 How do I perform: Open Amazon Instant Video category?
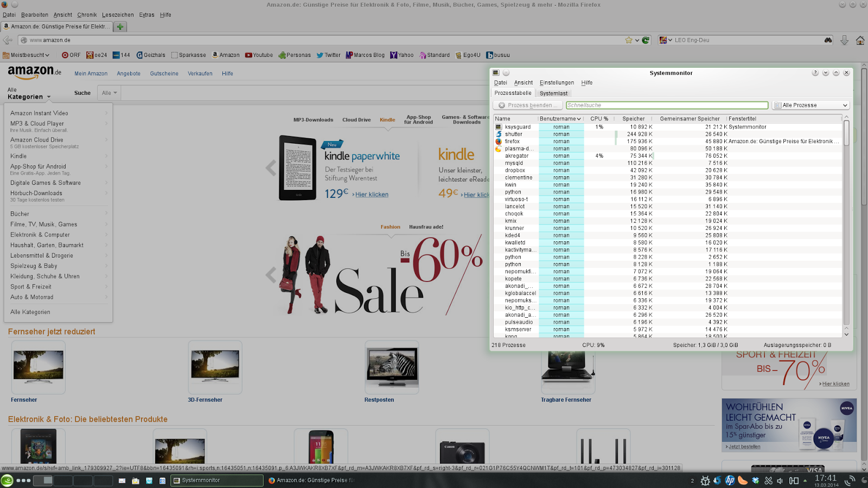click(39, 113)
